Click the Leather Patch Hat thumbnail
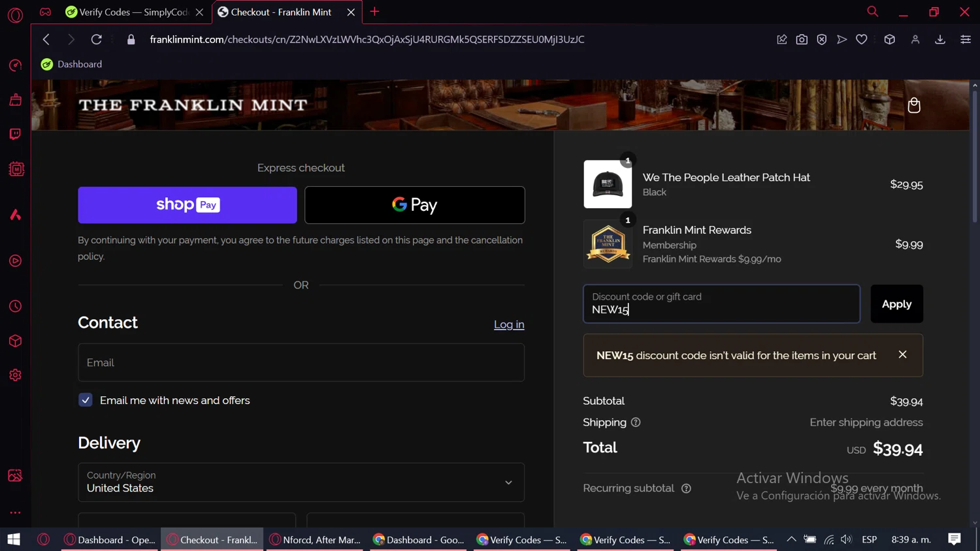The height and width of the screenshot is (551, 980). tap(608, 184)
